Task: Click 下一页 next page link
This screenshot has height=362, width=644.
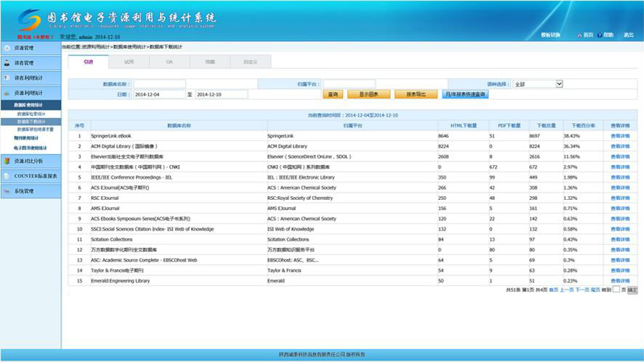Action: 582,290
